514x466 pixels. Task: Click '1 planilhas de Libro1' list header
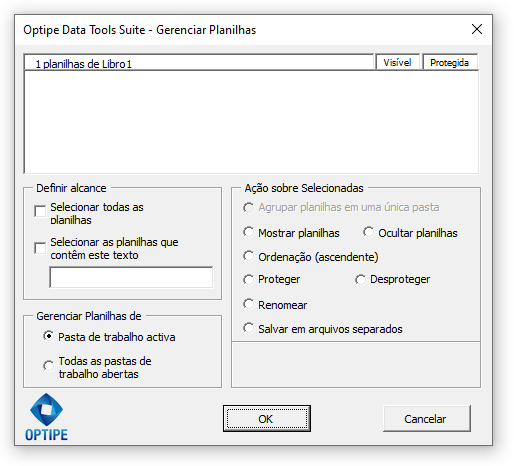point(199,63)
